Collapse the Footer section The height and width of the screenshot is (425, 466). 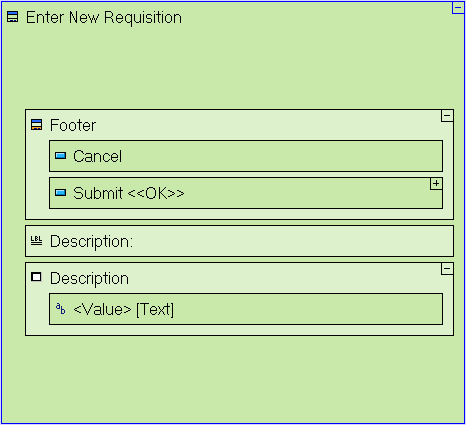pos(447,116)
